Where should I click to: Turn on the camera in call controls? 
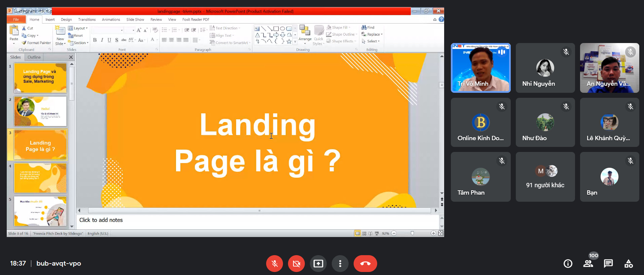[296, 264]
